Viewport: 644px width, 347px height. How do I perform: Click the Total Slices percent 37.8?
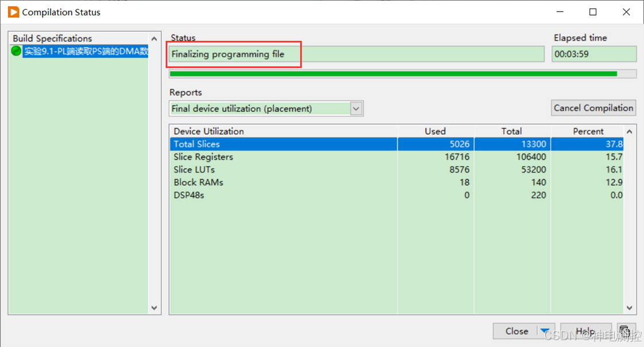pos(614,144)
